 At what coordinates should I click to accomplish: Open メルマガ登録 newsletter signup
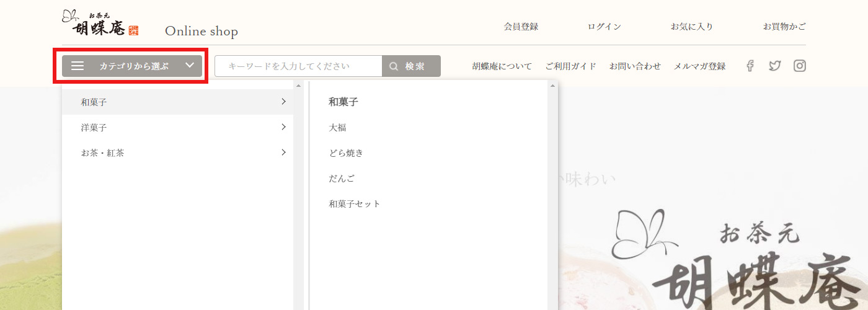click(699, 66)
